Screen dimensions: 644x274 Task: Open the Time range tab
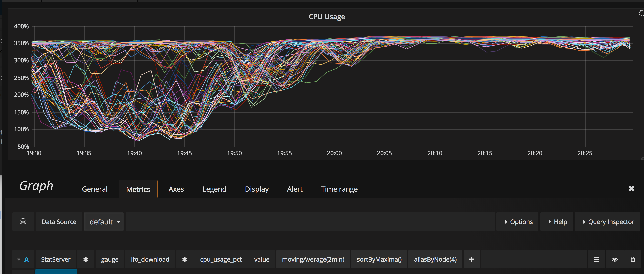point(339,189)
